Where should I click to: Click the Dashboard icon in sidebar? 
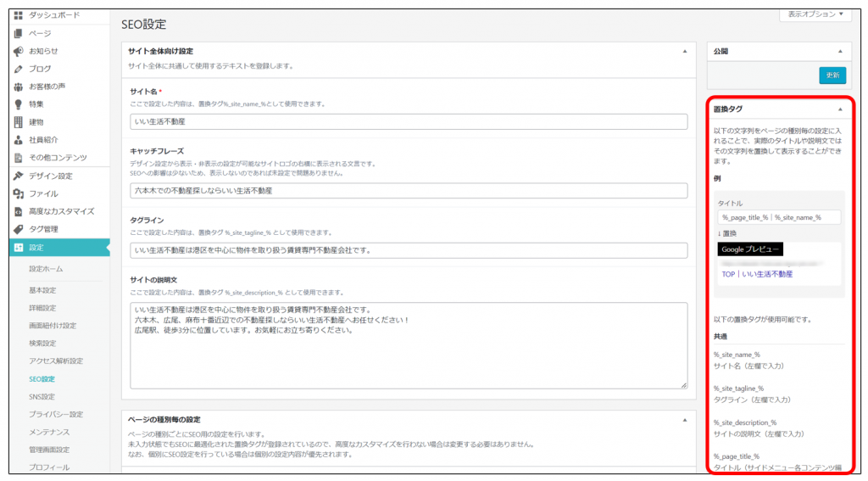pos(18,15)
